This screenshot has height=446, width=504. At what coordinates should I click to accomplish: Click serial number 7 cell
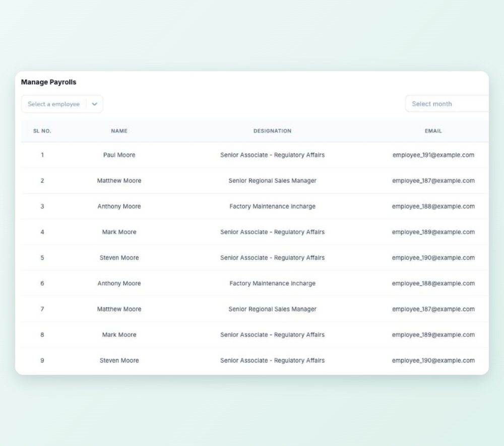pos(42,309)
